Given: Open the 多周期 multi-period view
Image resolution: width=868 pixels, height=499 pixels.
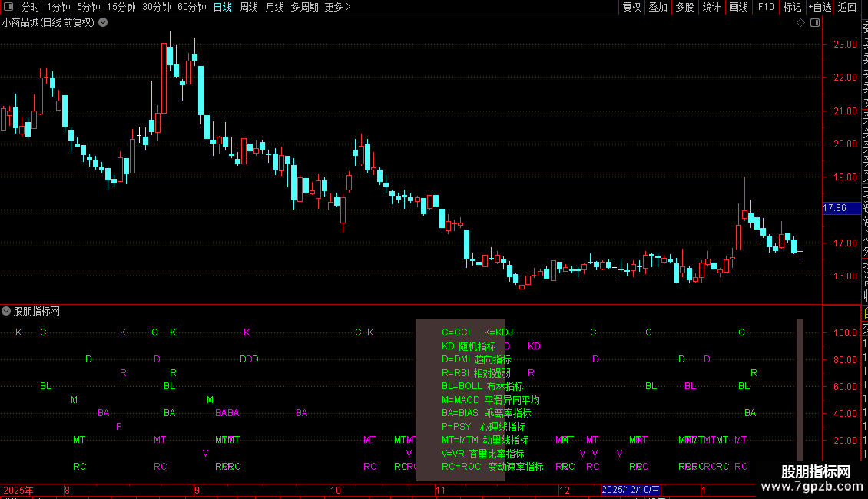Looking at the screenshot, I should pos(304,7).
